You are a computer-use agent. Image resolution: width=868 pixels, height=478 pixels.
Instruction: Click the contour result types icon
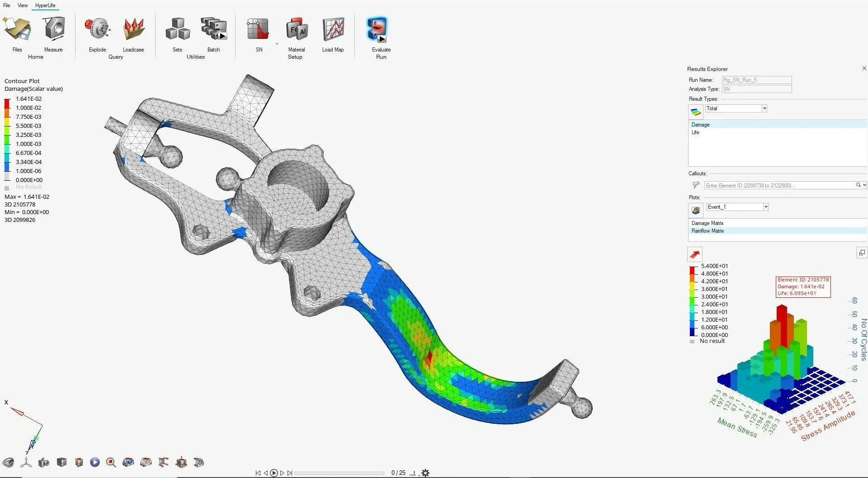696,112
